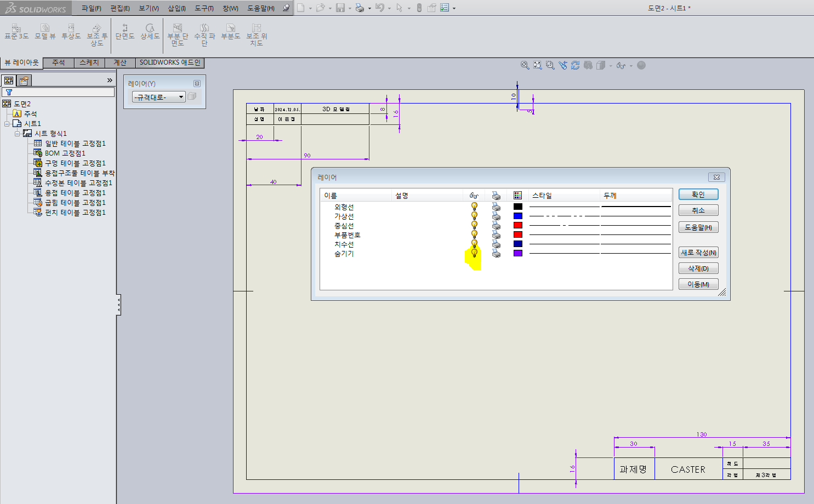Click the 이동(M) move button

coord(698,284)
